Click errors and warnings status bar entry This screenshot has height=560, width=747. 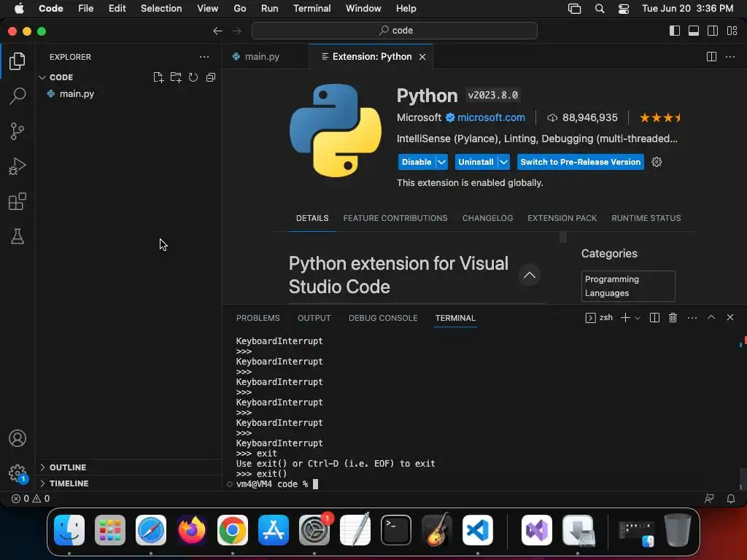pos(31,499)
